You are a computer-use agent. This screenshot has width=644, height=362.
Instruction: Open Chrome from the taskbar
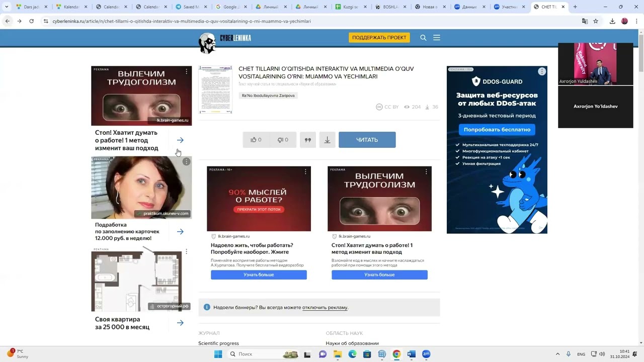tap(396, 354)
